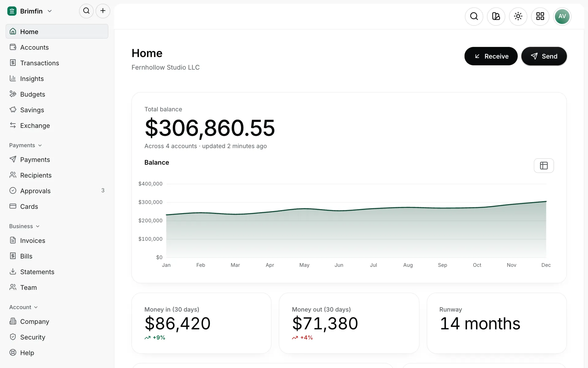588x368 pixels.
Task: Open Statements page
Action: [57, 272]
